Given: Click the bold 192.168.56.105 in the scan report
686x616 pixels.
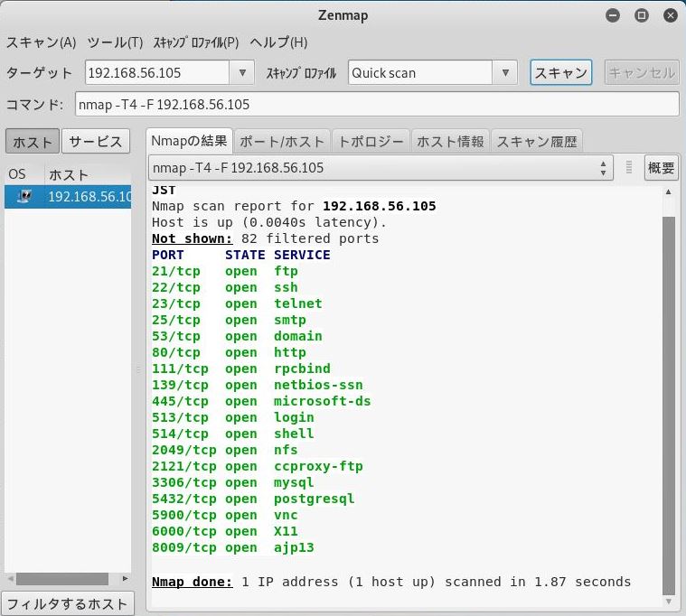Looking at the screenshot, I should coord(380,206).
